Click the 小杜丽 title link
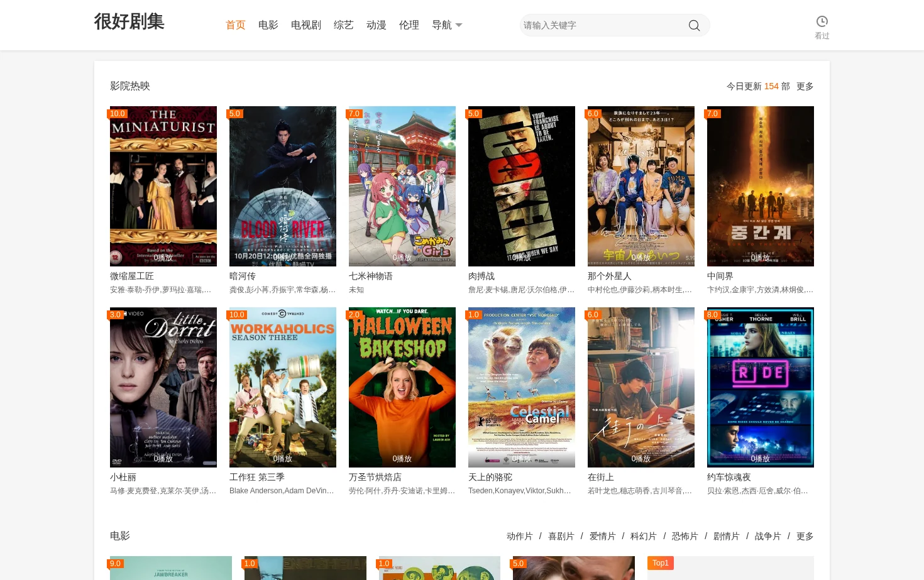 tap(123, 477)
